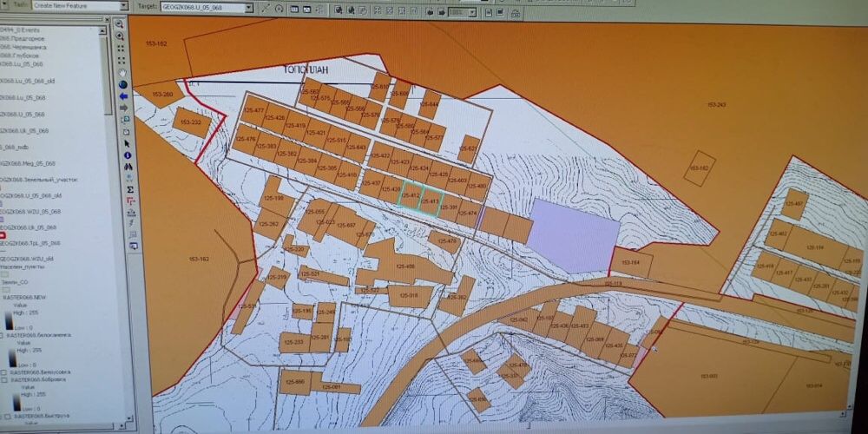Click the purple polygon on the map
The height and width of the screenshot is (434, 868).
pyautogui.click(x=572, y=236)
